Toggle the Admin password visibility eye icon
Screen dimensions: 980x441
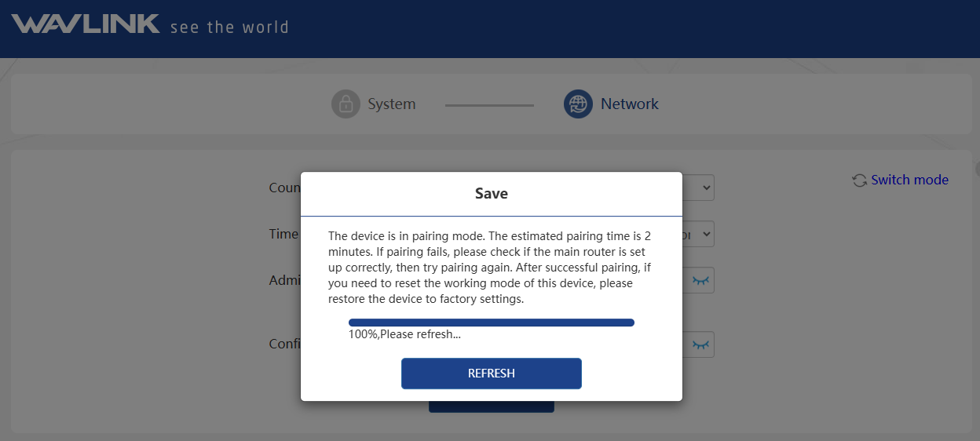[x=700, y=280]
